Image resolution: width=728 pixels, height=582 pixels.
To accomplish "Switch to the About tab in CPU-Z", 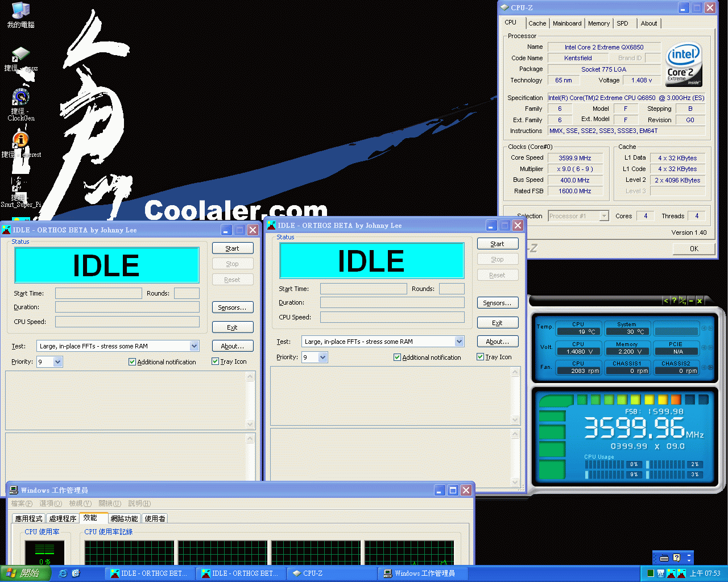I will pos(649,23).
